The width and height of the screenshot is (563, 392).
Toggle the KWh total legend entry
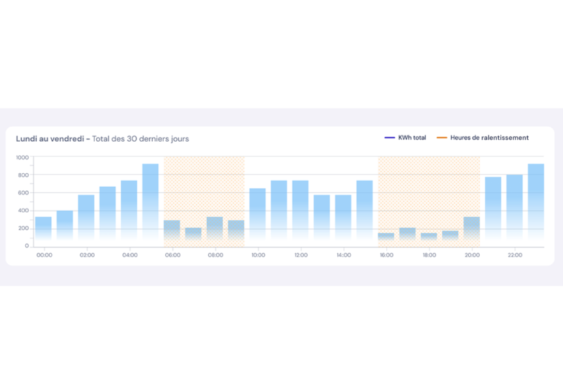click(x=410, y=138)
